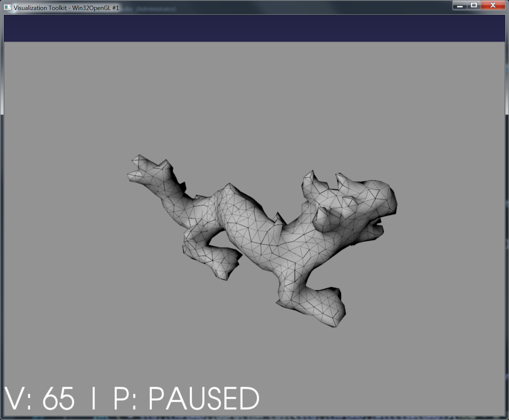Viewport: 509px width, 420px height.
Task: Click empty gray area right of PAUSED text
Action: tap(384, 398)
